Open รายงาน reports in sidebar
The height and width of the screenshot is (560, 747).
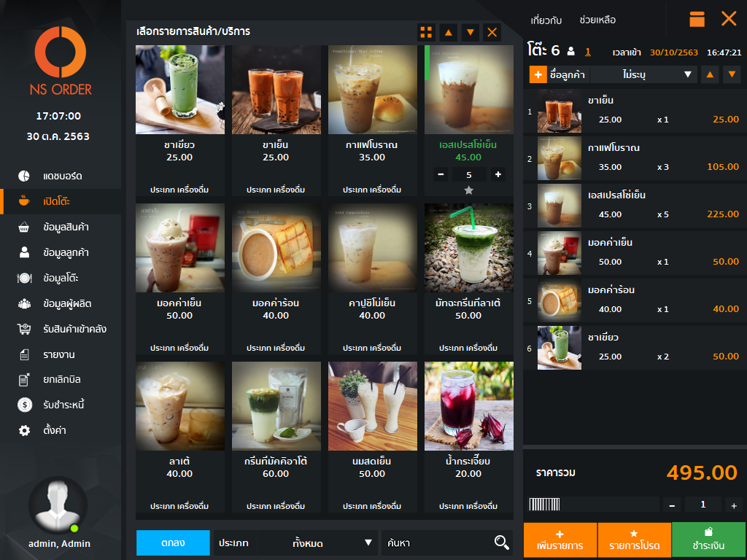click(61, 354)
